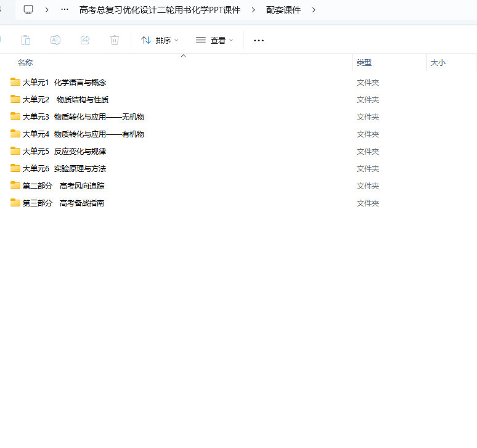Select the folder icon for 第三部分 高考备战指南
This screenshot has height=448, width=477.
(x=15, y=203)
